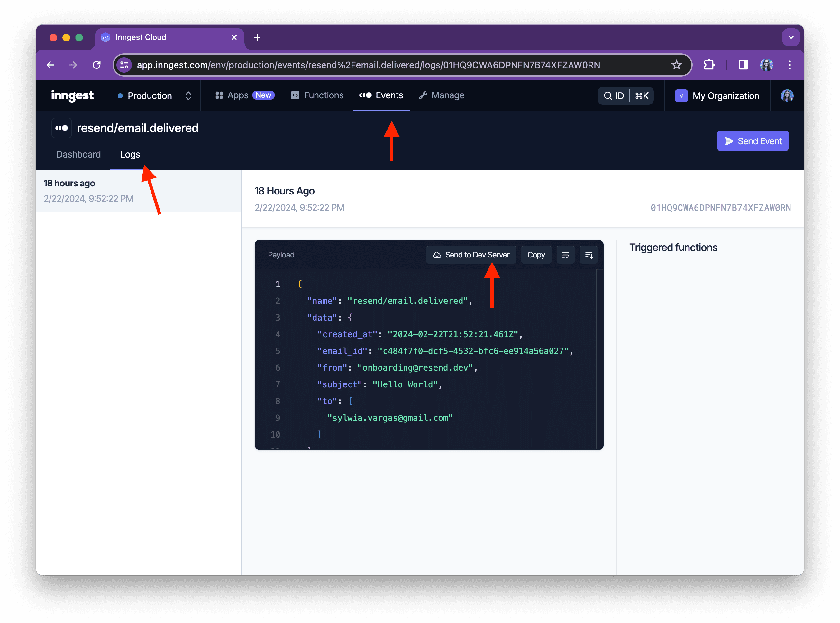The width and height of the screenshot is (840, 623).
Task: Open the search by ID dialog
Action: (x=625, y=96)
